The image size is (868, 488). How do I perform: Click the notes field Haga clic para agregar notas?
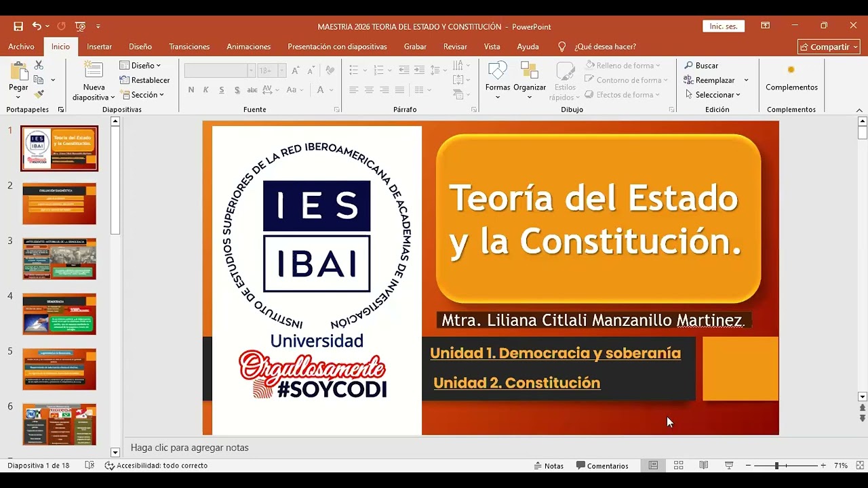point(190,447)
